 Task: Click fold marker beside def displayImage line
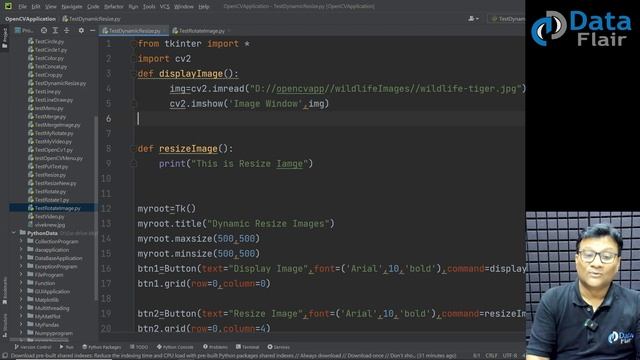(x=133, y=74)
